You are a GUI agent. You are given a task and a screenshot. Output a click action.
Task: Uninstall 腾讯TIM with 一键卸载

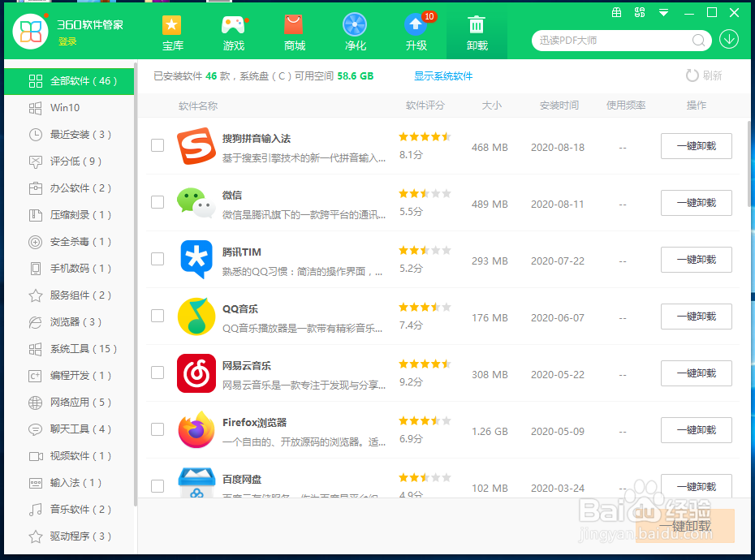pyautogui.click(x=697, y=260)
